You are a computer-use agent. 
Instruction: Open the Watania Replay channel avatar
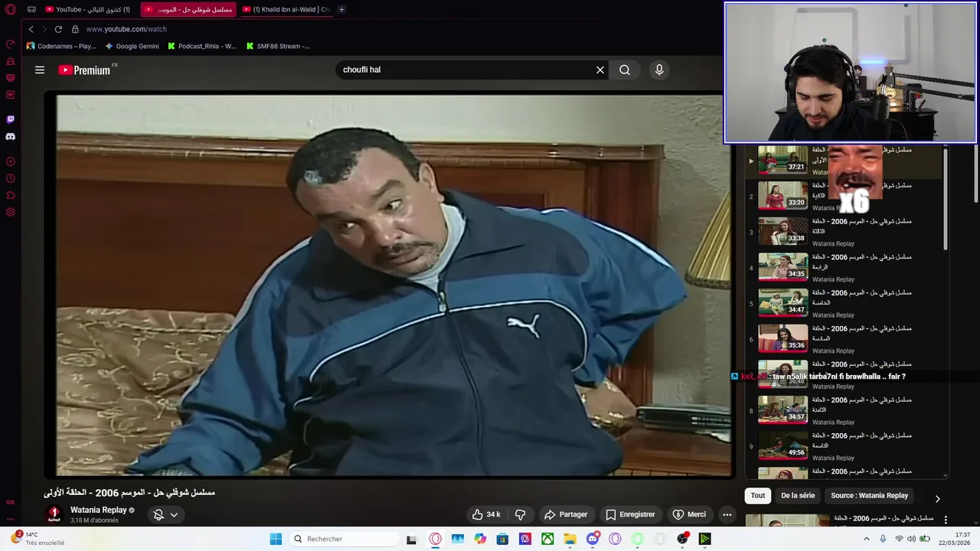point(54,514)
